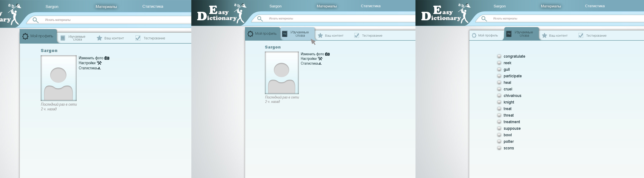Click the camera icon beside Изменить фото on left screen
Screen dimensions: 644x178
pos(107,58)
